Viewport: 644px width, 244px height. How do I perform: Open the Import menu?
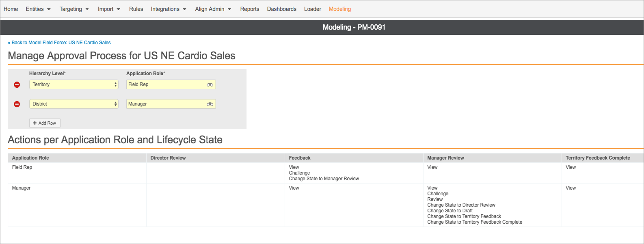click(109, 9)
